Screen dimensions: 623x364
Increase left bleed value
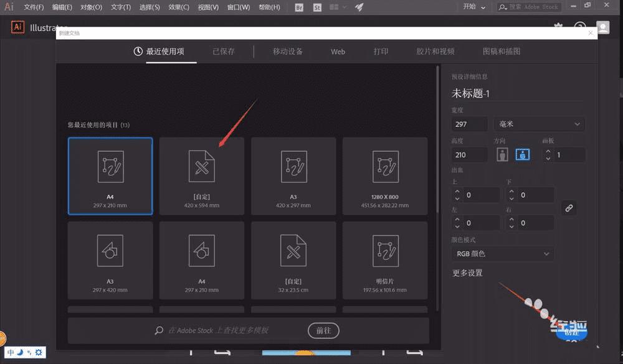457,219
